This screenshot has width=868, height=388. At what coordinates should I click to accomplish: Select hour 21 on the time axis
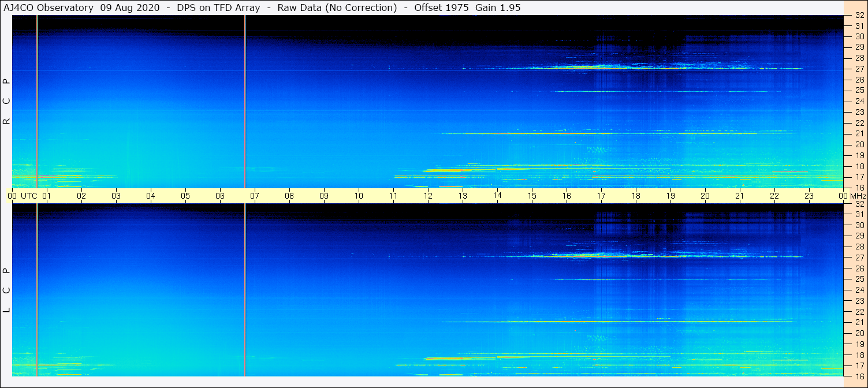[x=740, y=196]
